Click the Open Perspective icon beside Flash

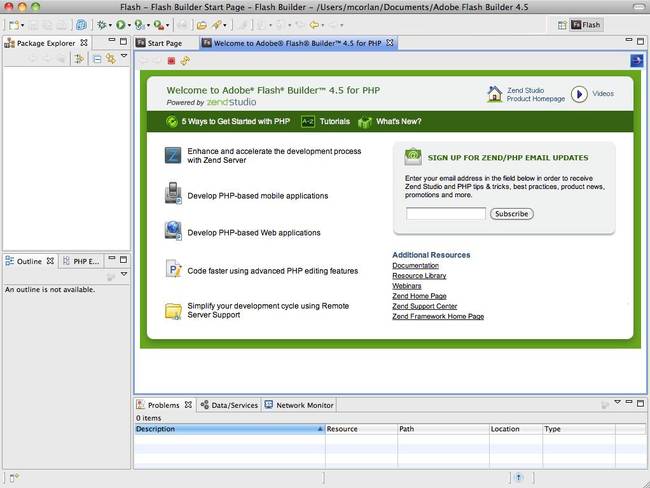562,25
